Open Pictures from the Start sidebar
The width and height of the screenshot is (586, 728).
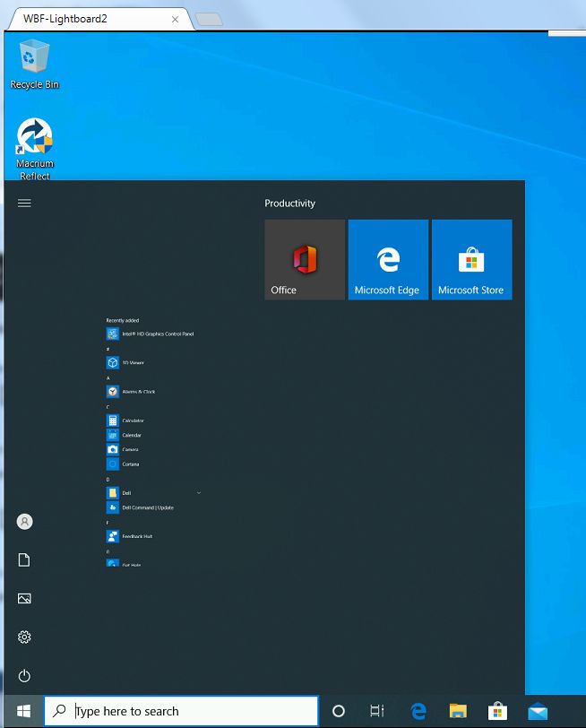24,599
